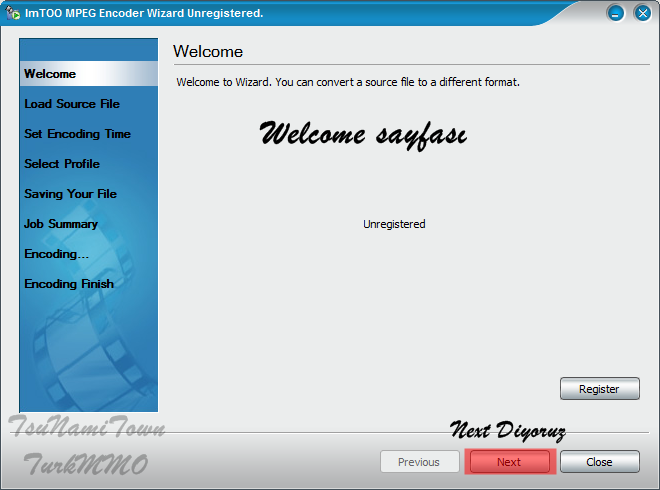Screen dimensions: 660x490
Task: Click the greyed Previous button
Action: tap(420, 462)
